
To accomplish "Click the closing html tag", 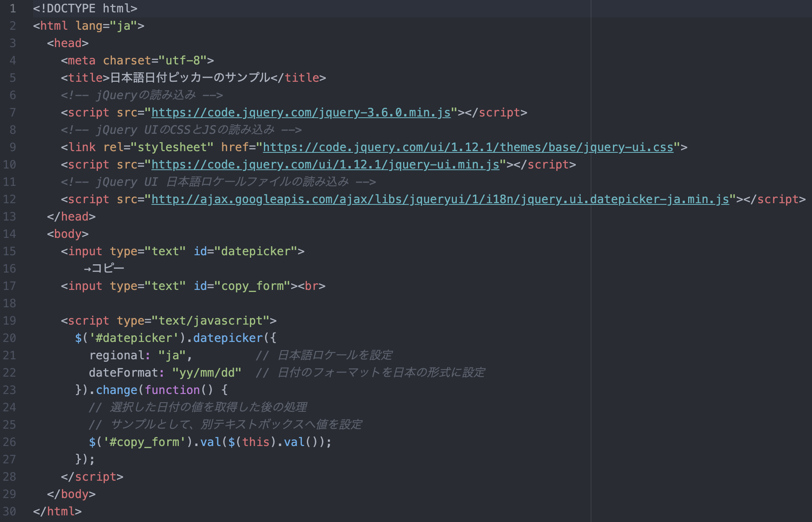I will [x=57, y=511].
